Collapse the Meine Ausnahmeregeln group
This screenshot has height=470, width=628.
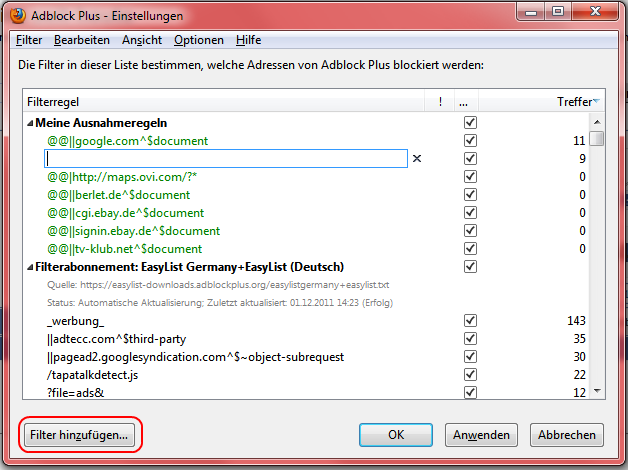tap(30, 122)
